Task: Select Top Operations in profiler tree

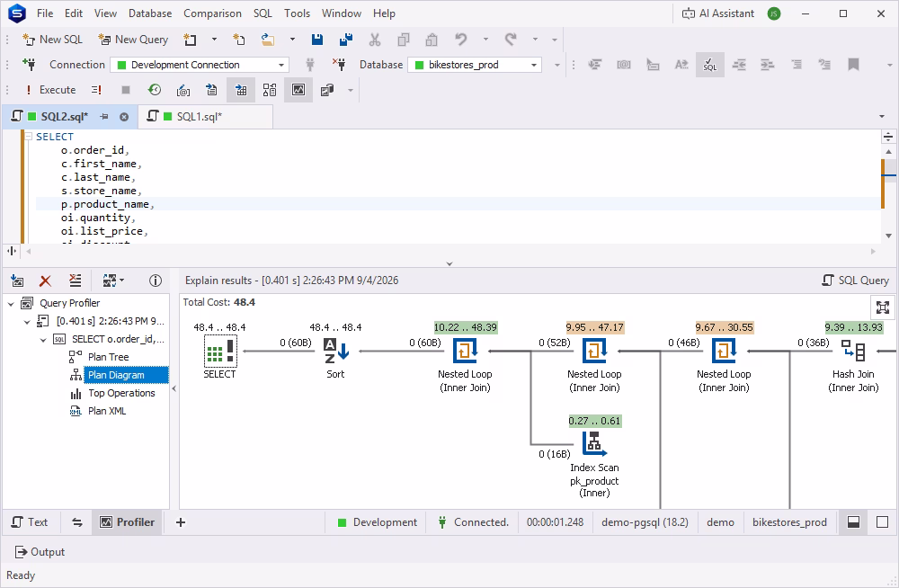Action: pyautogui.click(x=121, y=393)
